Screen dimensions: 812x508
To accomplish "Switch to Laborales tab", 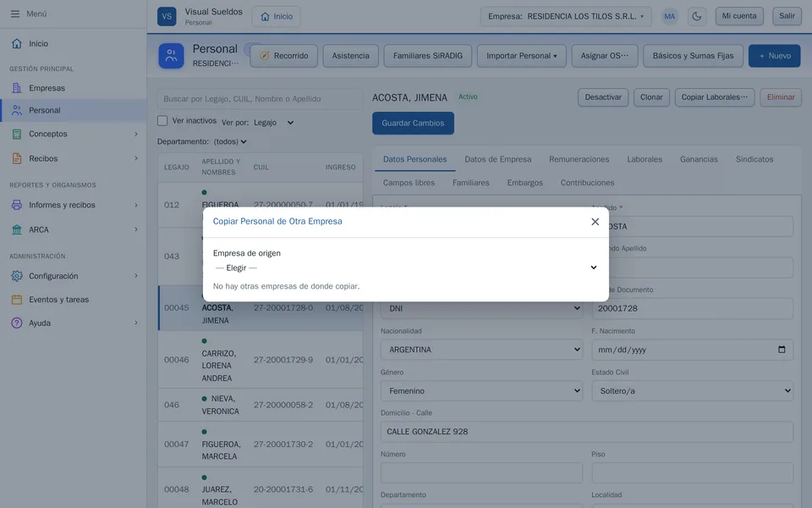I will pos(645,159).
